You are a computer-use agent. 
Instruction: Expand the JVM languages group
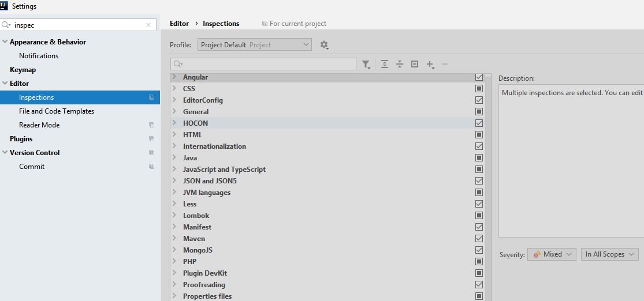pos(174,193)
